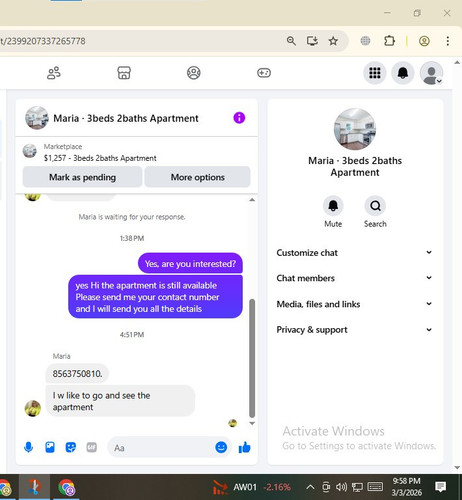The width and height of the screenshot is (462, 500).
Task: Expand Media, files and links section
Action: [355, 304]
